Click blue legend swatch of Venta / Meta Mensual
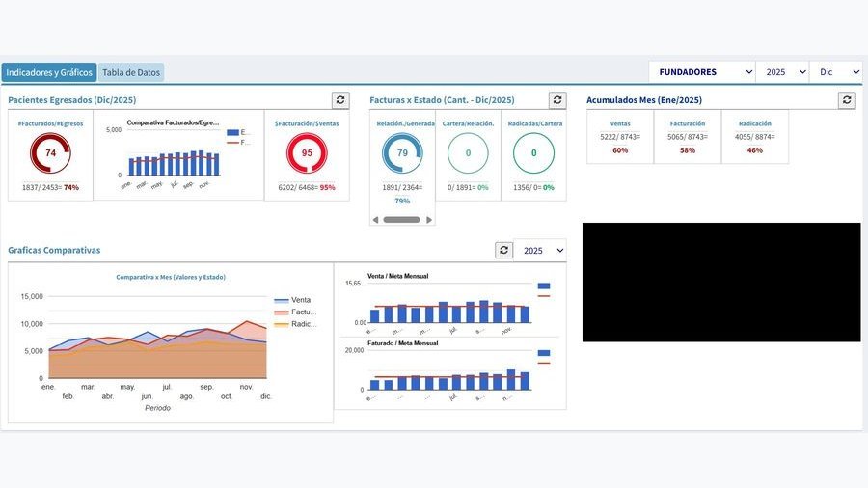This screenshot has width=868, height=488. click(544, 286)
